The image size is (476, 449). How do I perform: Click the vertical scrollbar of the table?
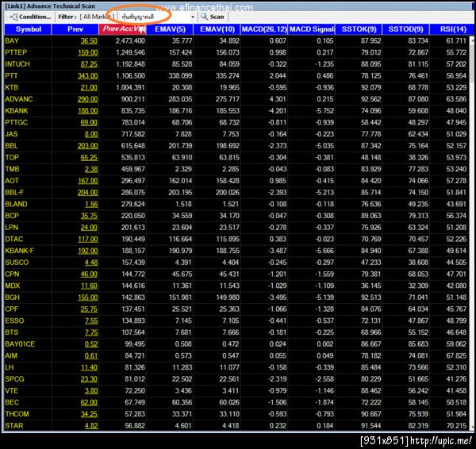coord(472,232)
